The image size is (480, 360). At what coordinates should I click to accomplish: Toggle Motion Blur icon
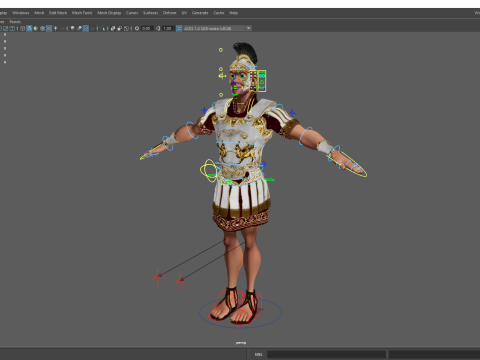tap(79, 28)
